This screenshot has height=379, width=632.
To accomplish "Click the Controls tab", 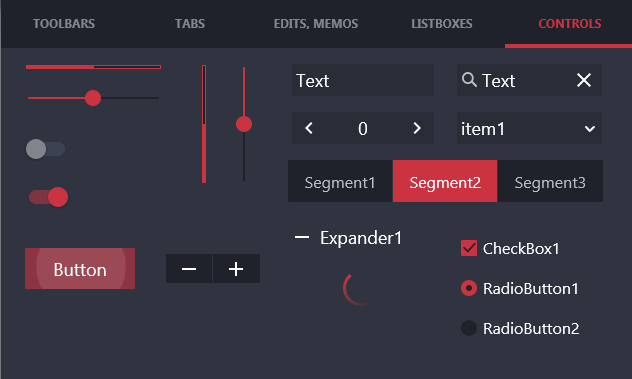I will point(570,24).
